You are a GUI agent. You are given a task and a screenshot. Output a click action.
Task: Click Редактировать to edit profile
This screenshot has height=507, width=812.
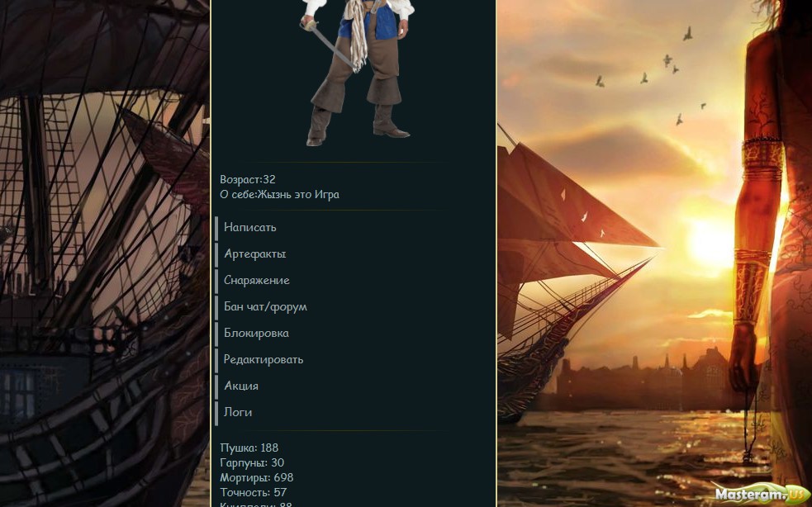click(x=263, y=359)
